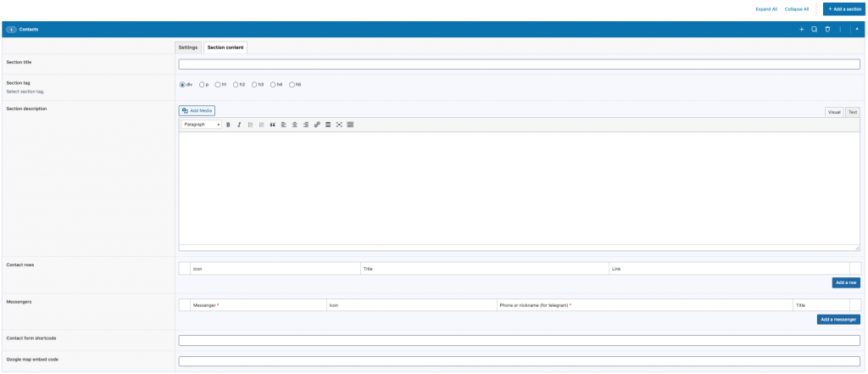Switch to the Settings tab
The image size is (868, 374).
pyautogui.click(x=188, y=47)
